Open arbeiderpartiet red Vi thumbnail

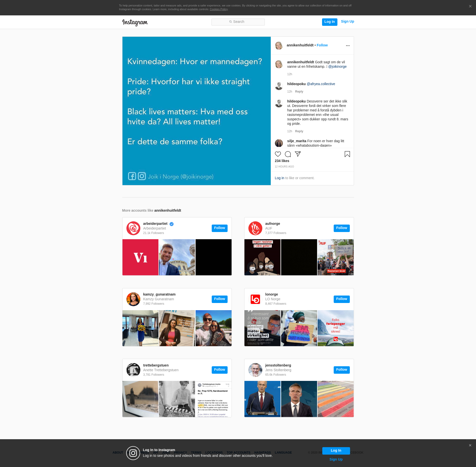(x=140, y=257)
